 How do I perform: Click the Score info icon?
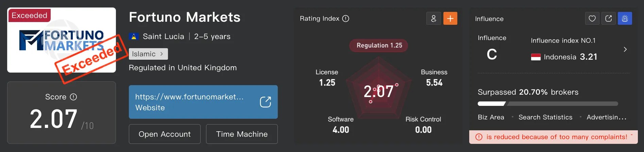point(73,97)
